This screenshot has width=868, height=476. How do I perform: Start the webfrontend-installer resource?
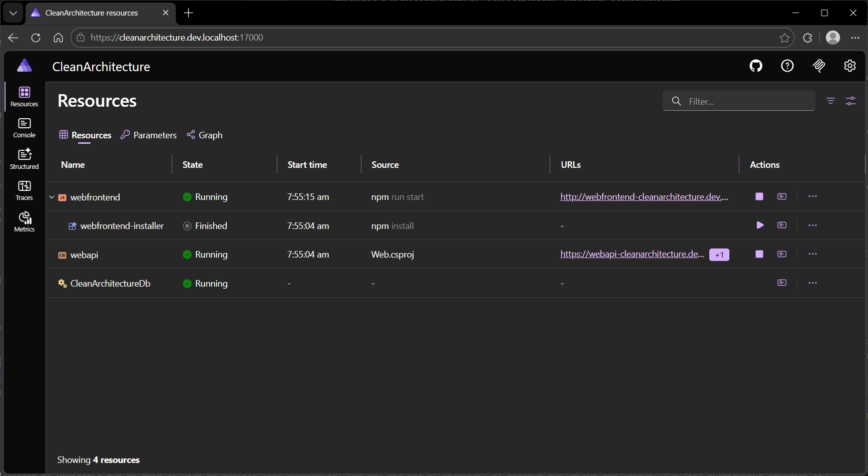coord(760,225)
